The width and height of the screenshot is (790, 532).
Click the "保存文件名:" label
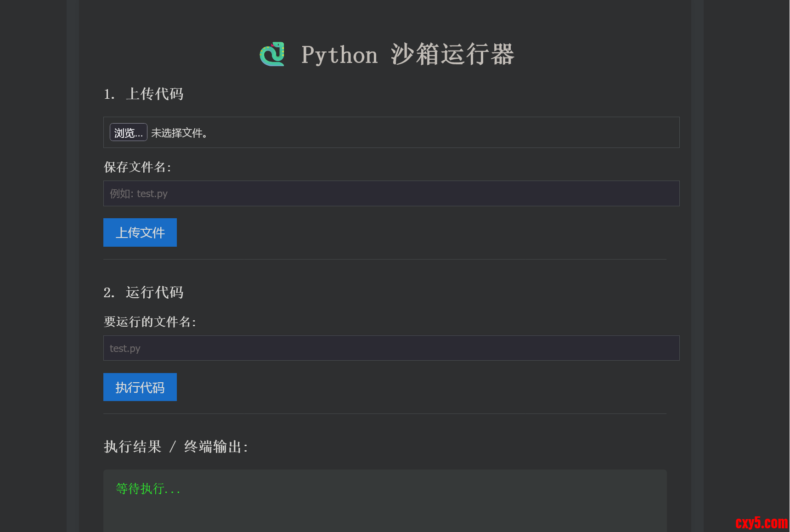point(137,167)
